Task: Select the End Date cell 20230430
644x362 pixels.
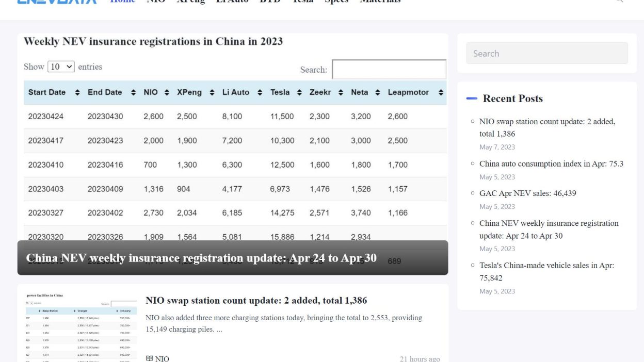Action: [x=105, y=117]
